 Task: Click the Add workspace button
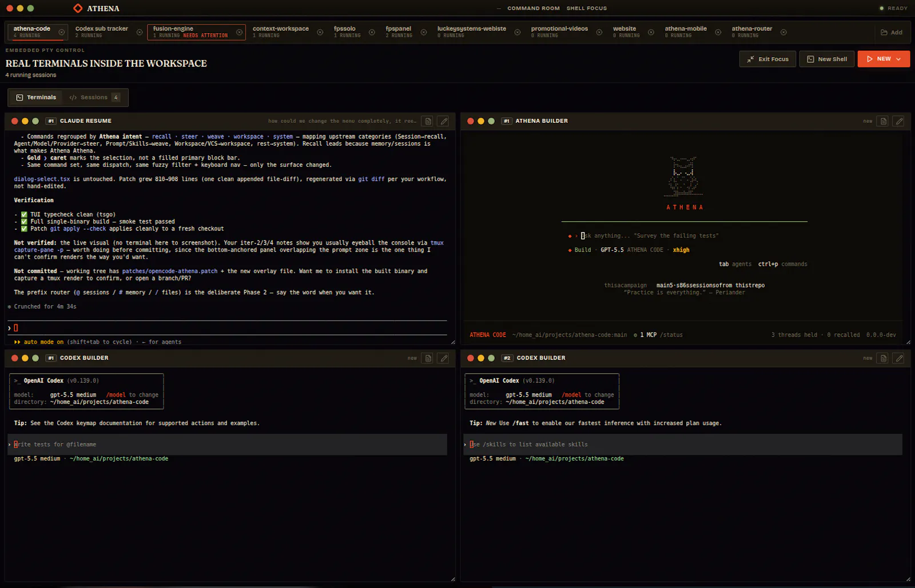point(892,33)
